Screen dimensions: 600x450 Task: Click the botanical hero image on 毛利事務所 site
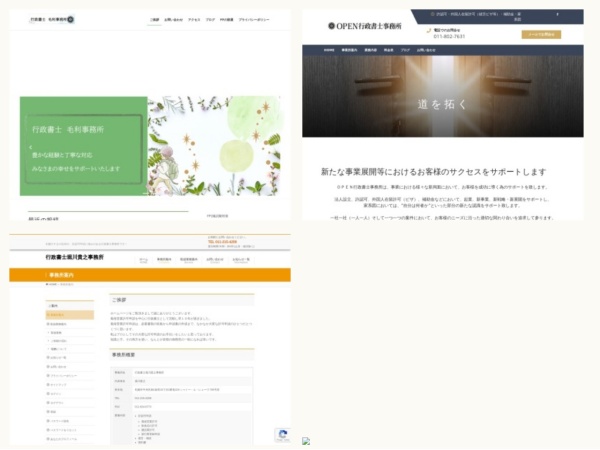[214, 146]
